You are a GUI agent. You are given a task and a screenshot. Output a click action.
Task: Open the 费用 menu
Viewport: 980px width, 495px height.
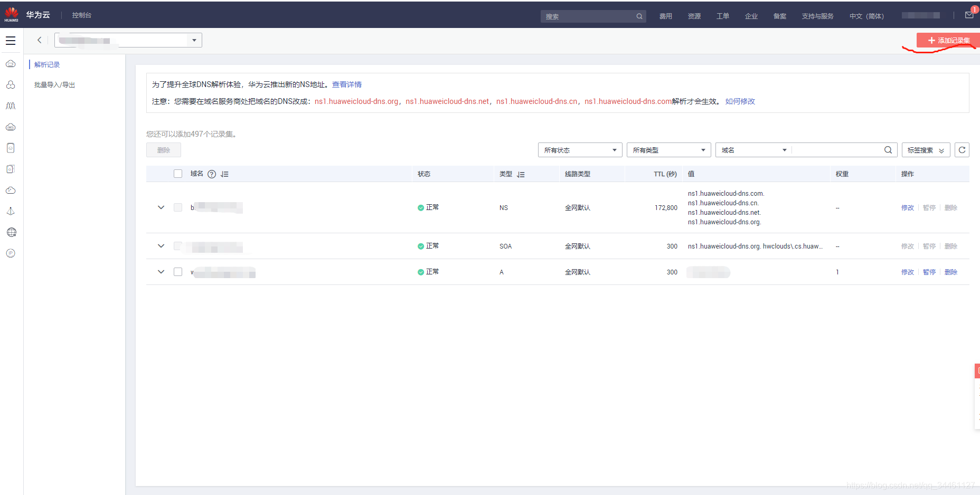666,16
